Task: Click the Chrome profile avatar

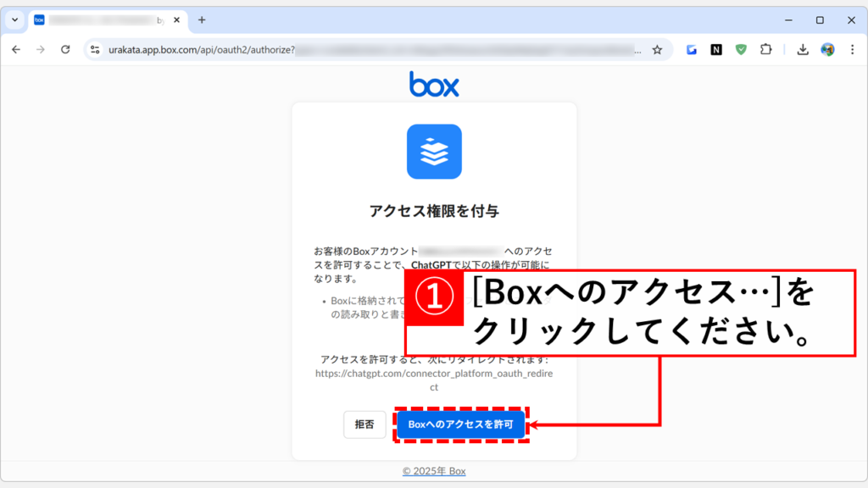Action: click(x=827, y=50)
